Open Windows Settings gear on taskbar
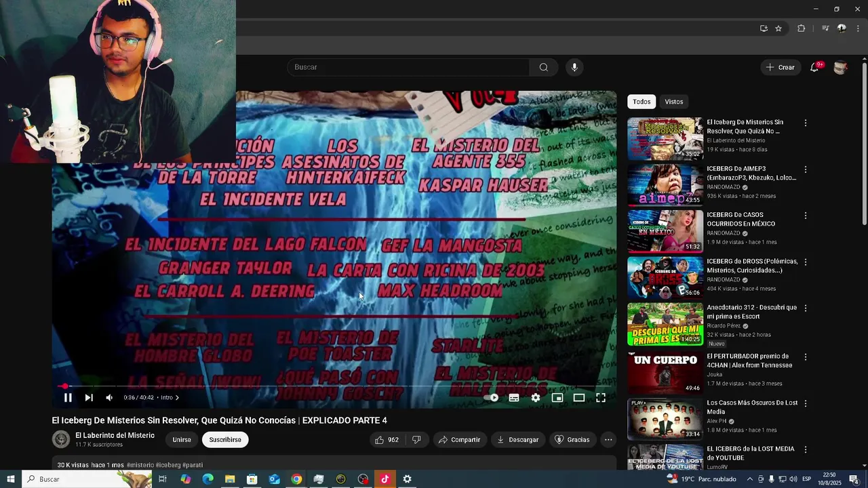868x488 pixels. tap(408, 479)
